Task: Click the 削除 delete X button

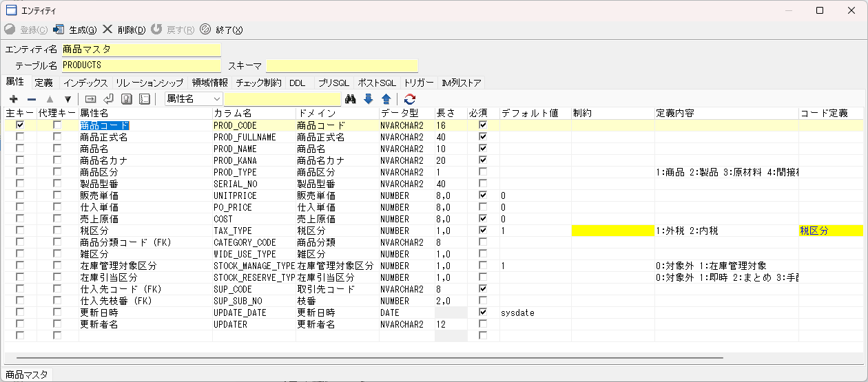Action: (x=124, y=30)
